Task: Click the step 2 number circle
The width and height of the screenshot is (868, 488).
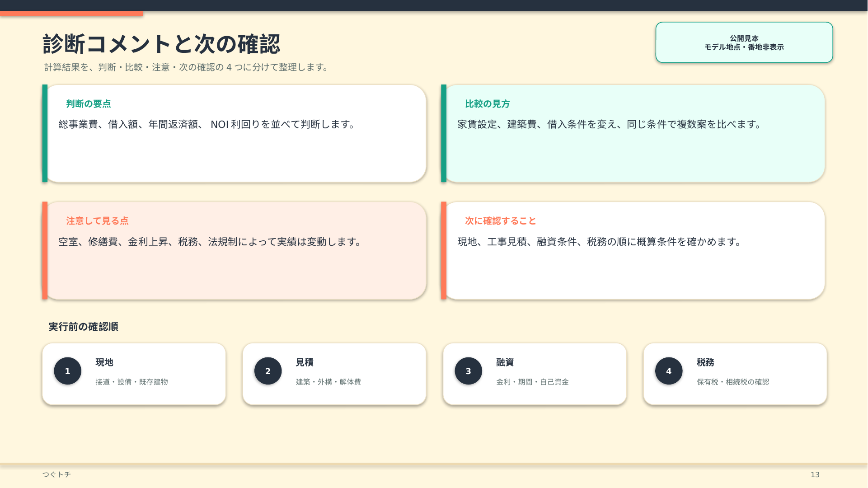Action: coord(268,371)
